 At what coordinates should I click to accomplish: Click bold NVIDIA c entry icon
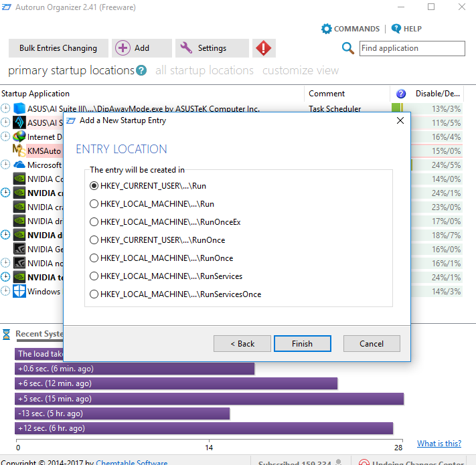pyautogui.click(x=19, y=193)
